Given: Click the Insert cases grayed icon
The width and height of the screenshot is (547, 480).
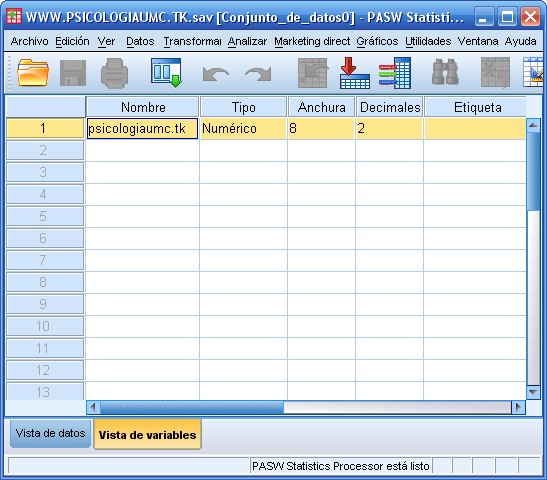Looking at the screenshot, I should pos(495,73).
